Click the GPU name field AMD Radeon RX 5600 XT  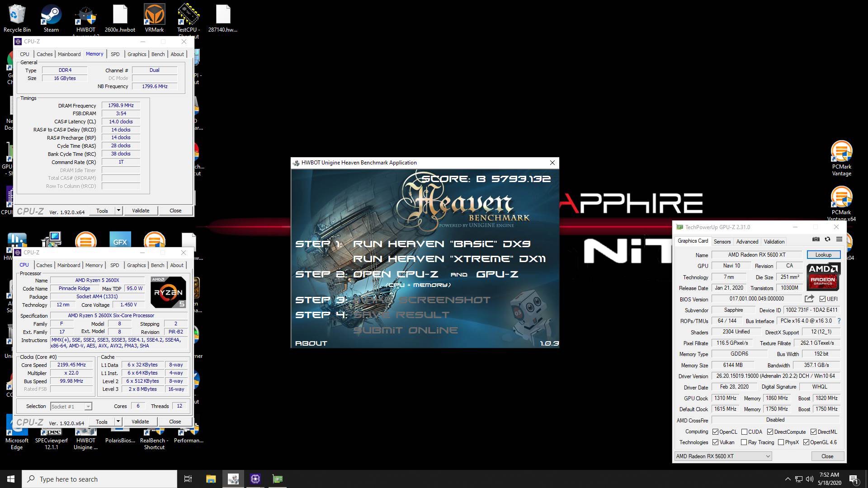pyautogui.click(x=757, y=255)
